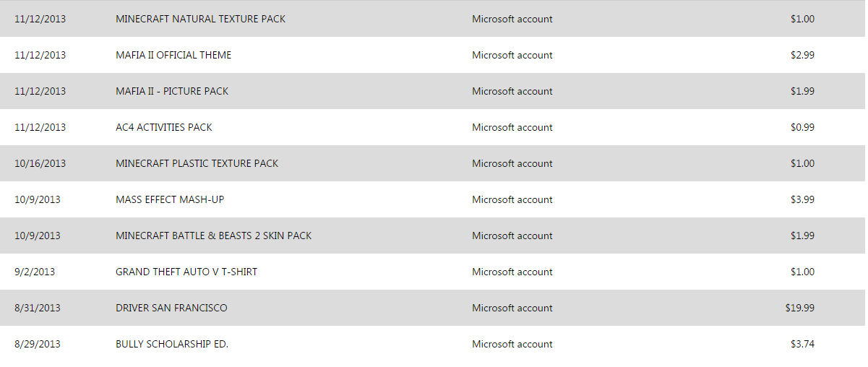
Task: Select the MAFIA II OFFICIAL THEME entry
Action: [x=173, y=55]
